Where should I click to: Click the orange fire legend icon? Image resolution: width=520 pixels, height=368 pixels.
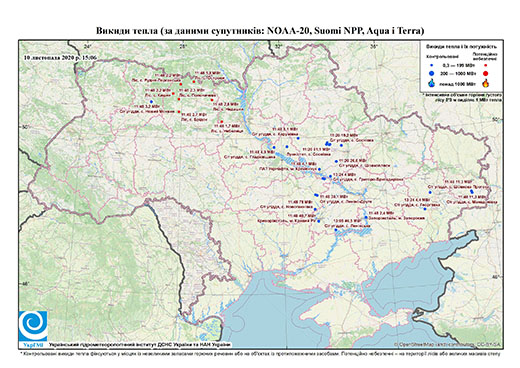click(x=486, y=83)
